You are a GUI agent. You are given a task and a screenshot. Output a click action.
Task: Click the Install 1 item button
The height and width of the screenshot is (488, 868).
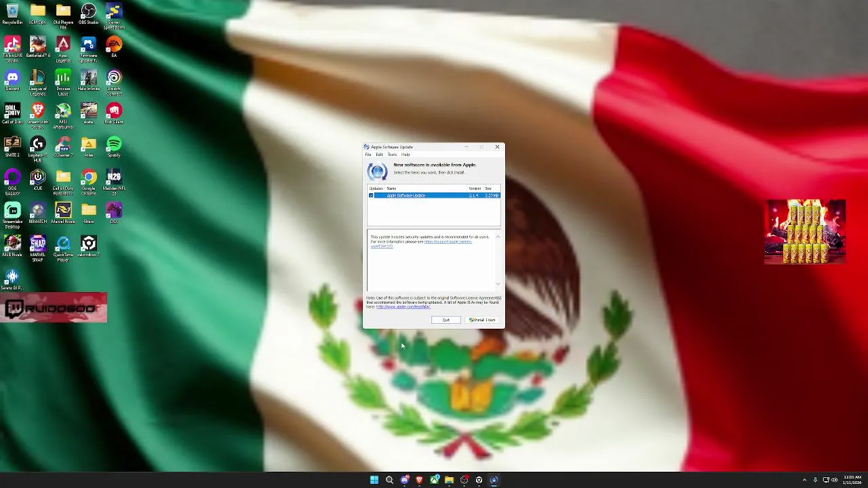[482, 320]
